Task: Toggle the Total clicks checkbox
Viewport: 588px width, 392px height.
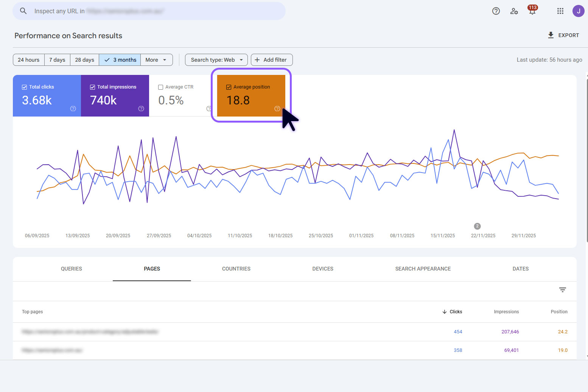Action: click(25, 87)
